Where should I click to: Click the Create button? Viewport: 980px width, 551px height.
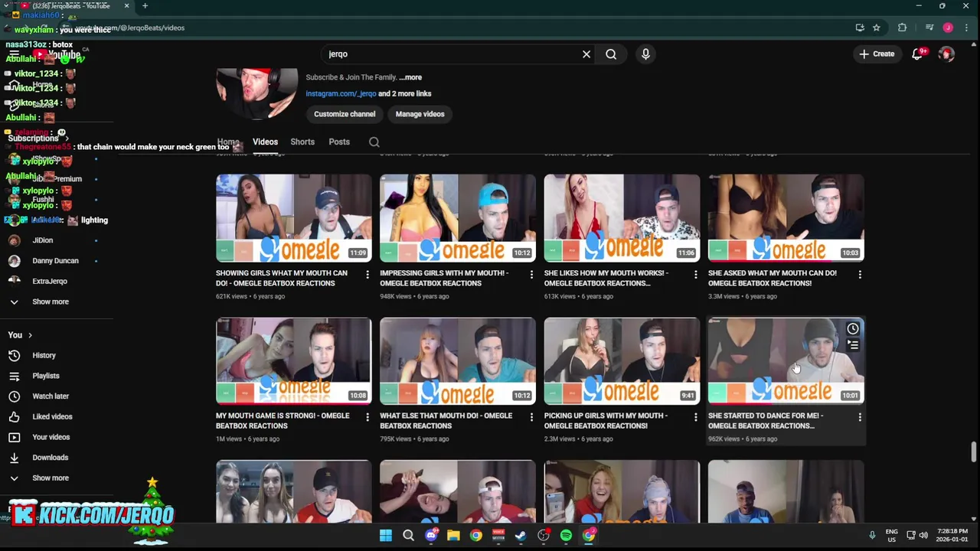[x=877, y=54]
